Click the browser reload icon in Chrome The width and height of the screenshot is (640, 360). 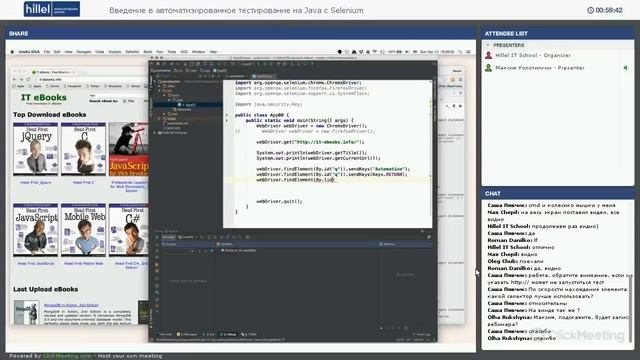pos(28,79)
